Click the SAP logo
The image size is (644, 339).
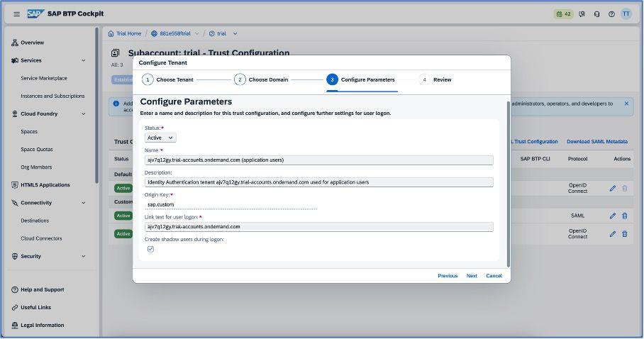(35, 14)
